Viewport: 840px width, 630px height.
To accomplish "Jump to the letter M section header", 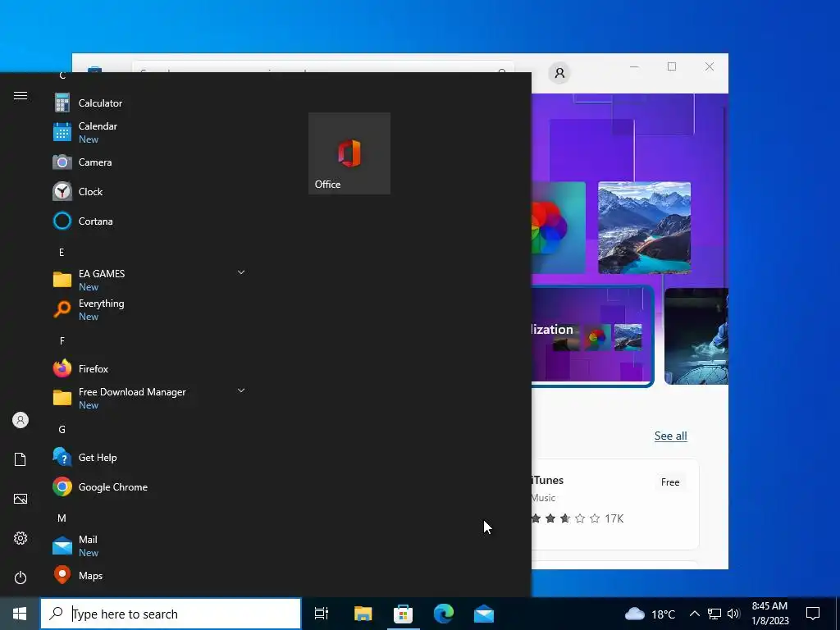I will [62, 518].
